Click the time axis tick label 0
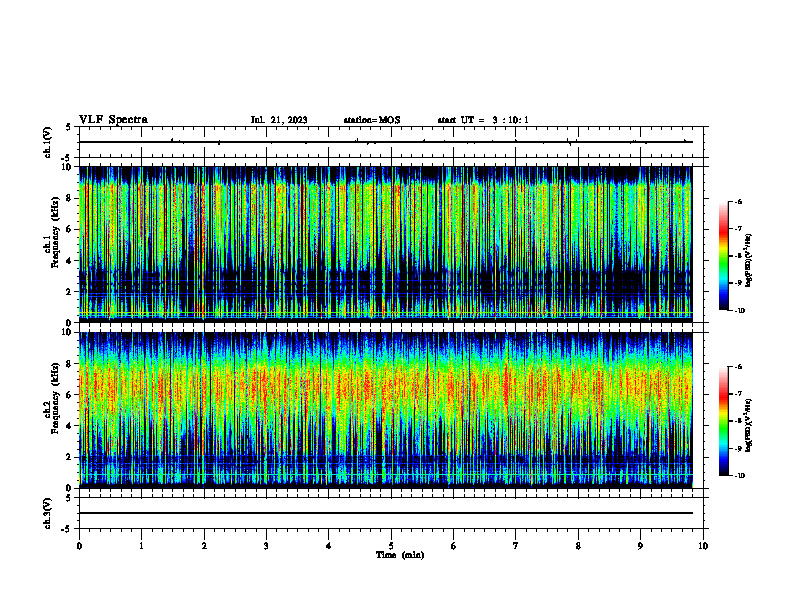This screenshot has height=612, width=792. [x=79, y=546]
